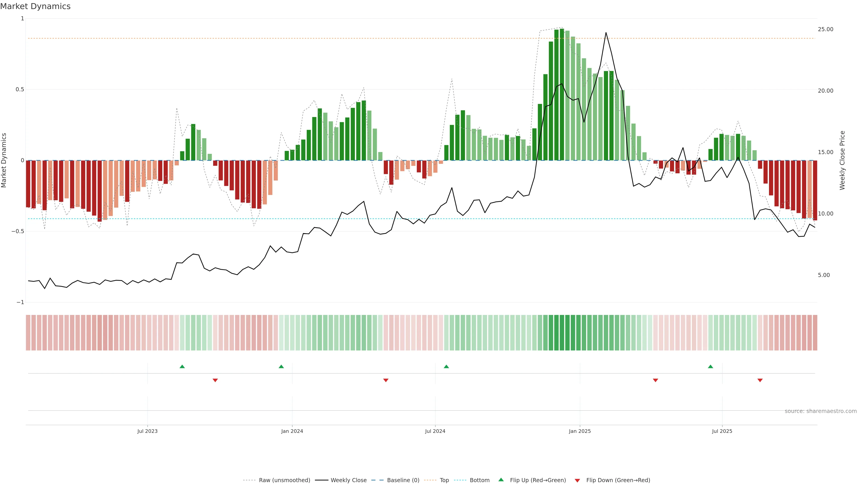Click green flip-up marker before Jul 2025
The width and height of the screenshot is (868, 488).
pos(711,366)
